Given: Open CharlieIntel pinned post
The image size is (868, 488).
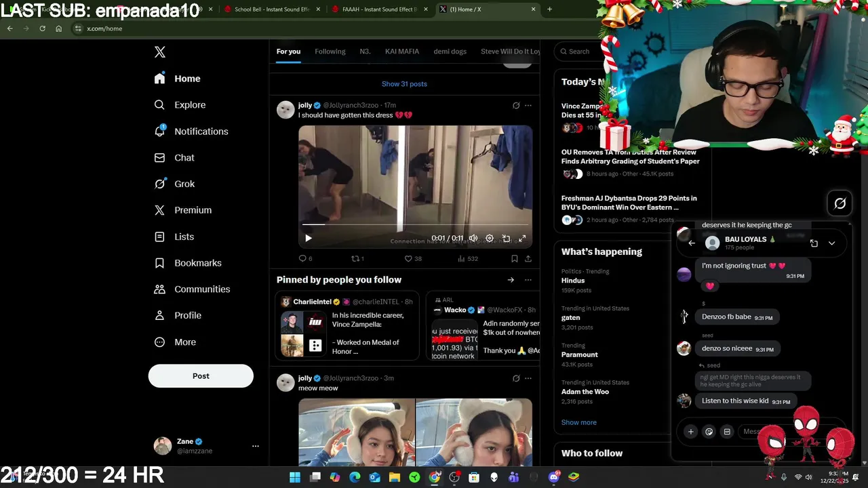Looking at the screenshot, I should (347, 326).
